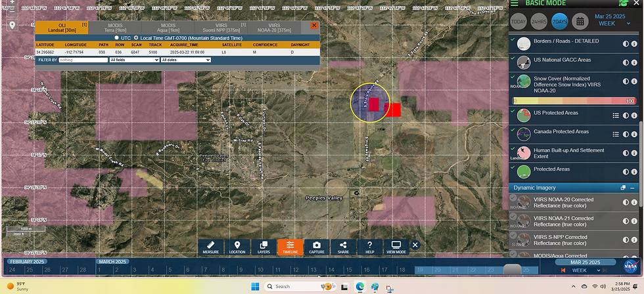Show info for Snow Cover layer
644x294 pixels.
[634, 81]
